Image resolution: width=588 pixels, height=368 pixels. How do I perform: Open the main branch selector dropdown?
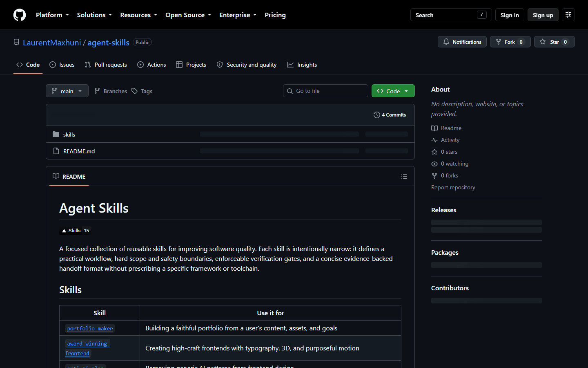click(67, 91)
